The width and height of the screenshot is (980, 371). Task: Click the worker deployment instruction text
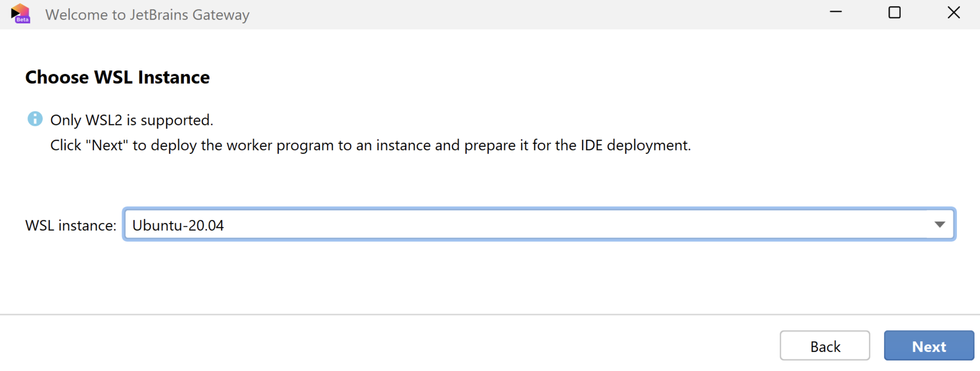click(x=371, y=145)
